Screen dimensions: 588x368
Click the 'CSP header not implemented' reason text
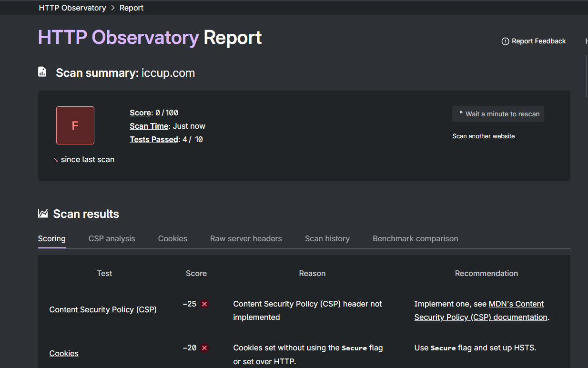pyautogui.click(x=307, y=311)
